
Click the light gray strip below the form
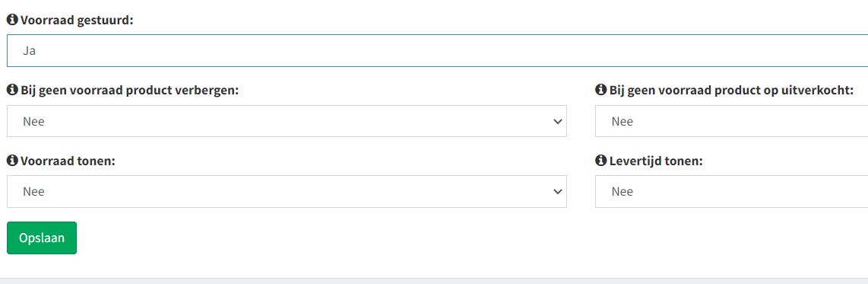[434, 281]
